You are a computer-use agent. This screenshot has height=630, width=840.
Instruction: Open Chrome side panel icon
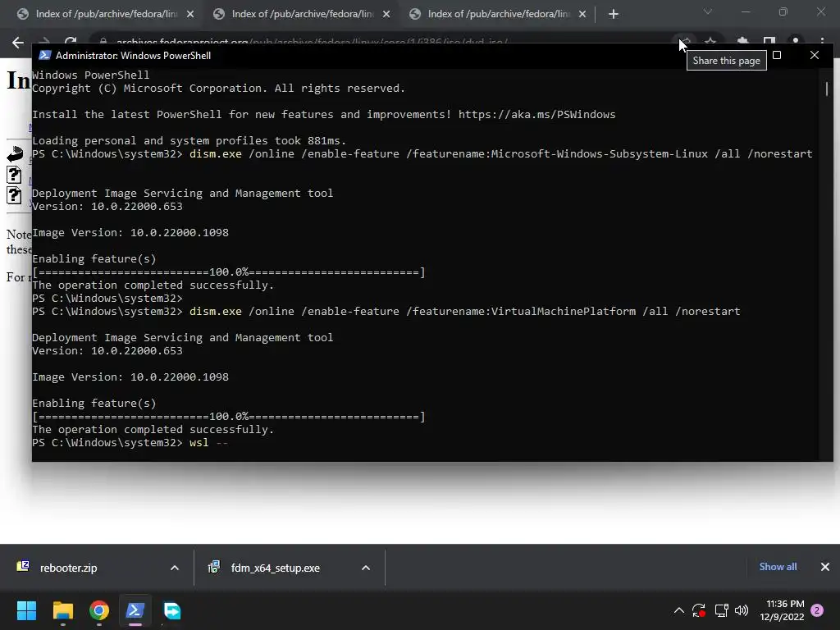(769, 41)
